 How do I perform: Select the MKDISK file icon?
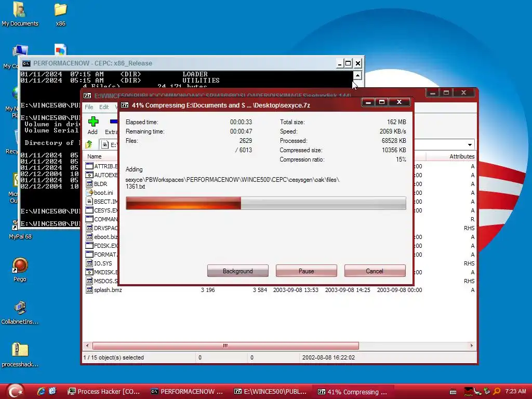pos(89,272)
